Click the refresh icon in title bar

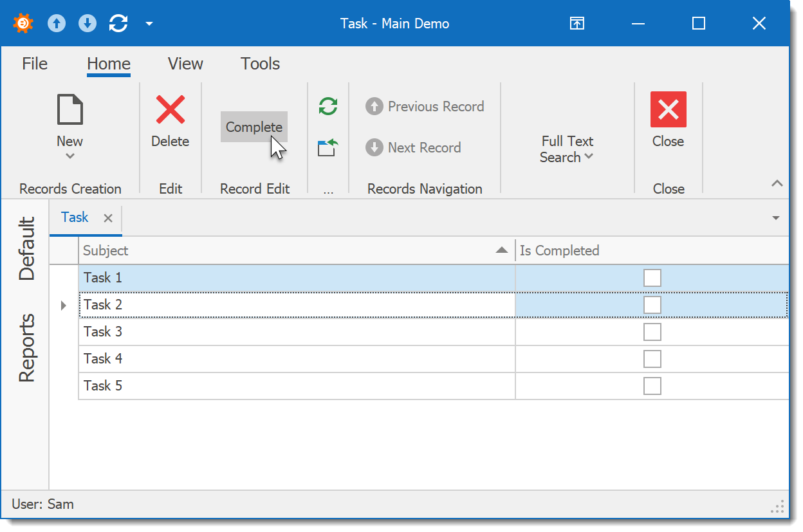[118, 24]
